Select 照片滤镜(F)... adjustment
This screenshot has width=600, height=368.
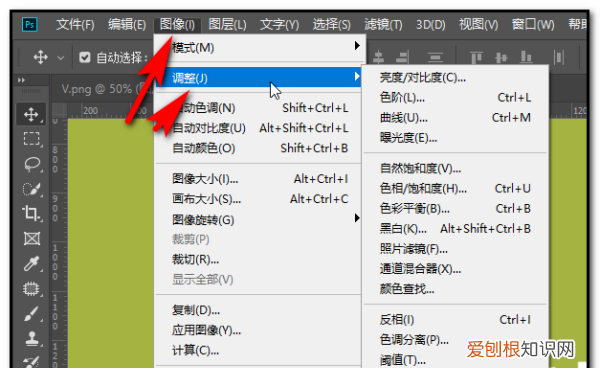click(x=455, y=249)
